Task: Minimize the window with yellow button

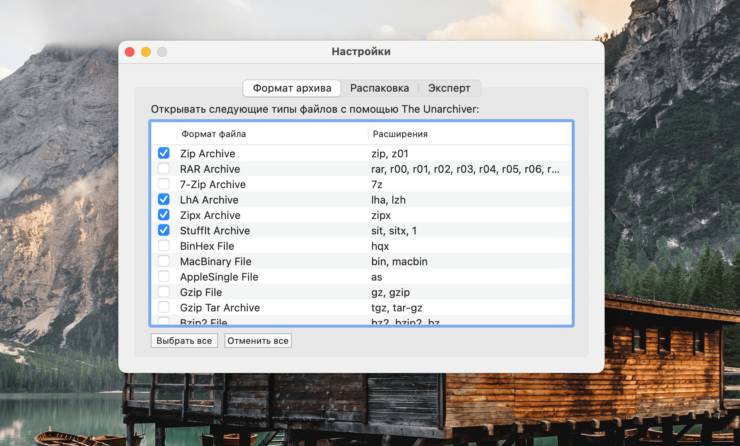Action: (x=145, y=51)
